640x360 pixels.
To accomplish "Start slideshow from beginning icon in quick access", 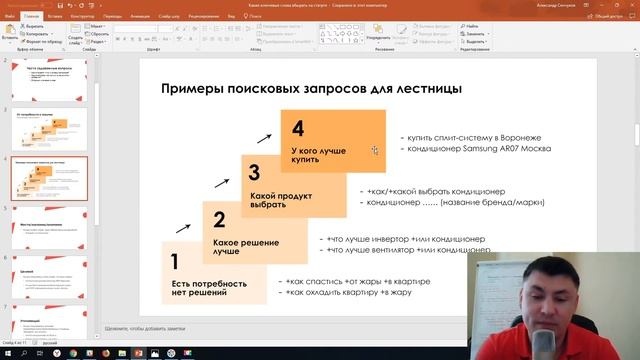I will point(91,6).
